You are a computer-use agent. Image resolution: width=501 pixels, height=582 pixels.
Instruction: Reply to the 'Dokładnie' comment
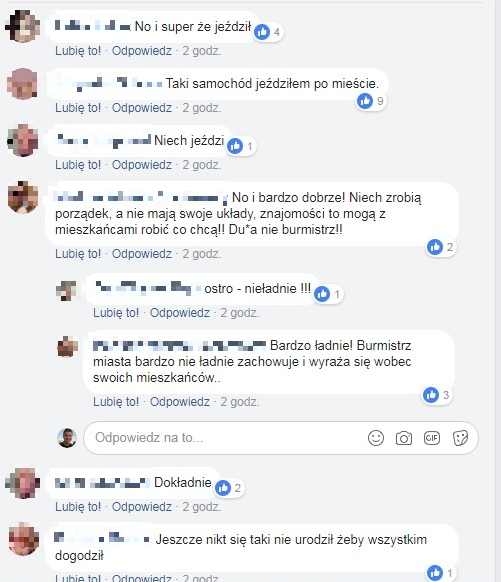142,507
